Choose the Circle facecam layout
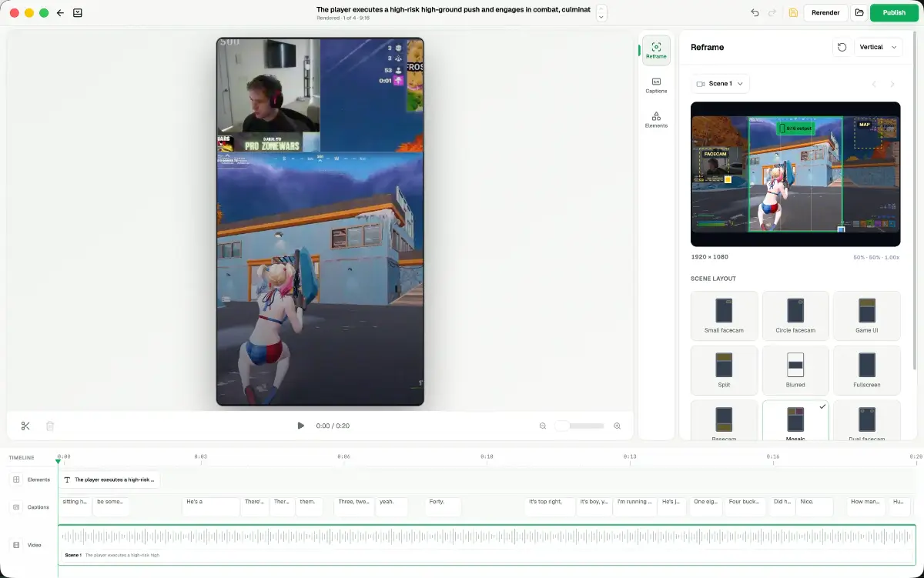The width and height of the screenshot is (924, 578). coord(795,316)
